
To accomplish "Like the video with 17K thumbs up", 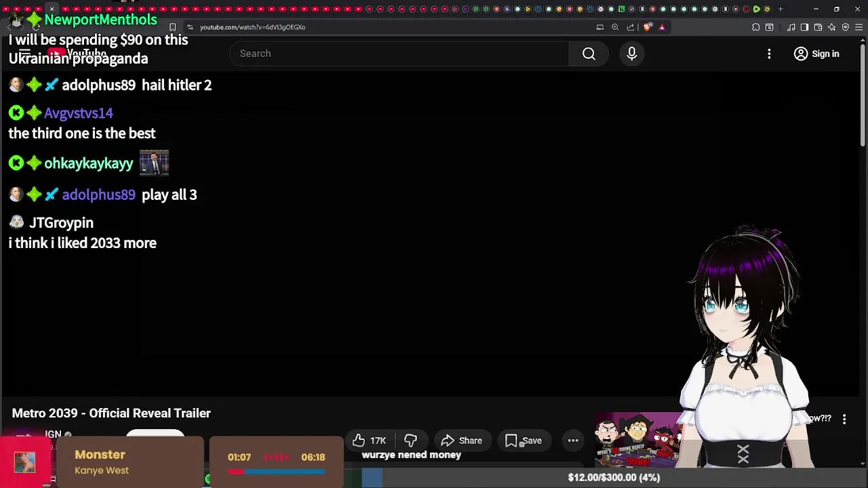I will click(x=369, y=441).
